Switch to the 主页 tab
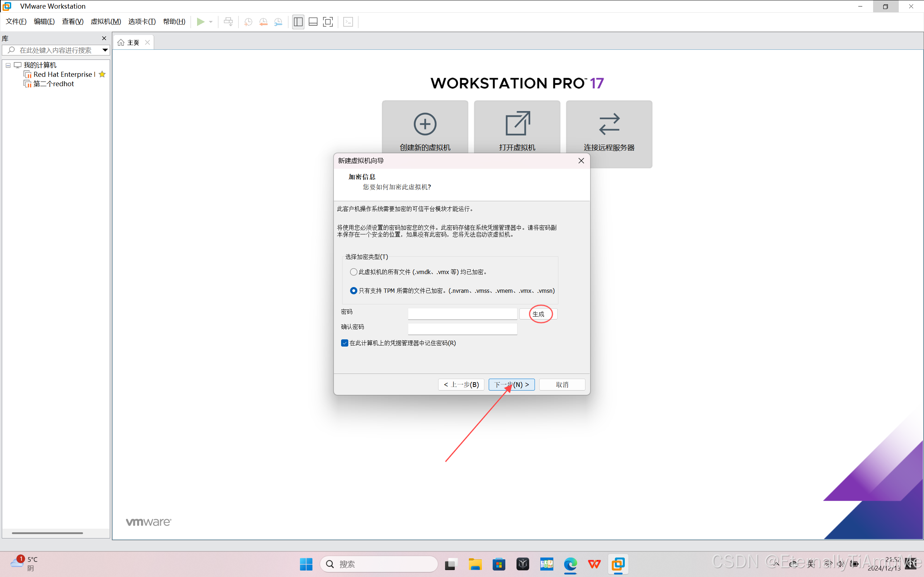 coord(133,42)
